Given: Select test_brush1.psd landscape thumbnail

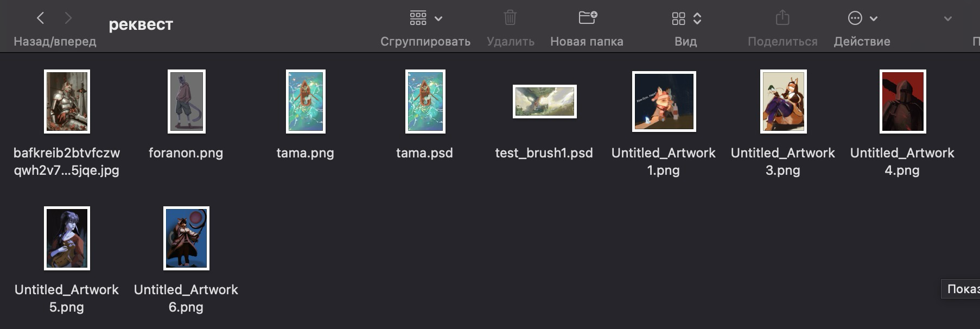Looking at the screenshot, I should [x=545, y=102].
